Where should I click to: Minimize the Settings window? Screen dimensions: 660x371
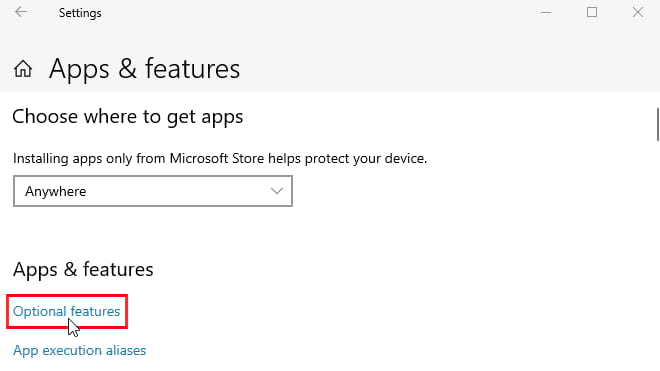[546, 13]
